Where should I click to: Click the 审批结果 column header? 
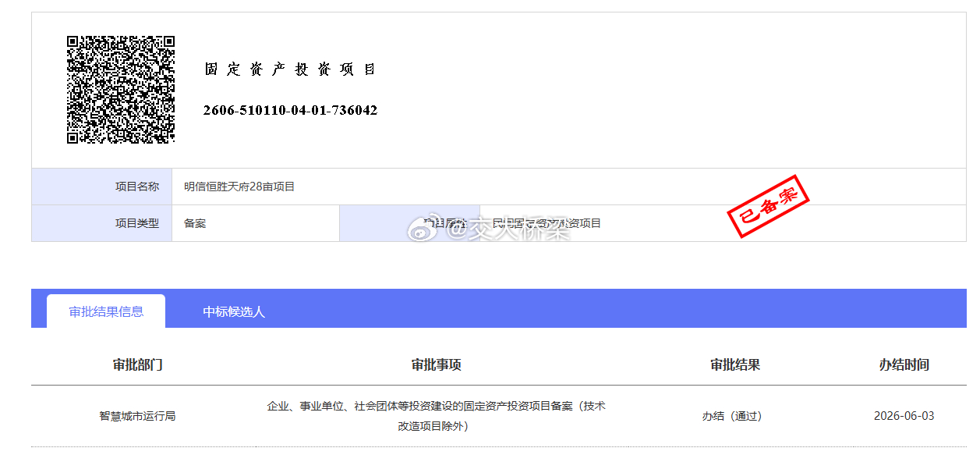735,364
